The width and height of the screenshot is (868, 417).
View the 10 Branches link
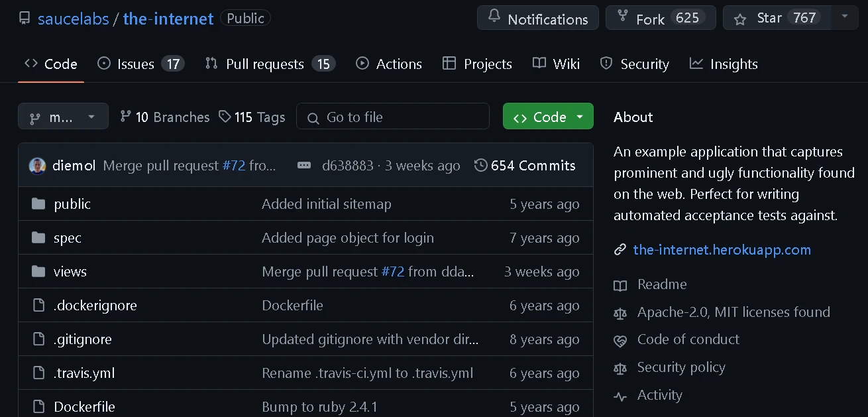(x=164, y=117)
